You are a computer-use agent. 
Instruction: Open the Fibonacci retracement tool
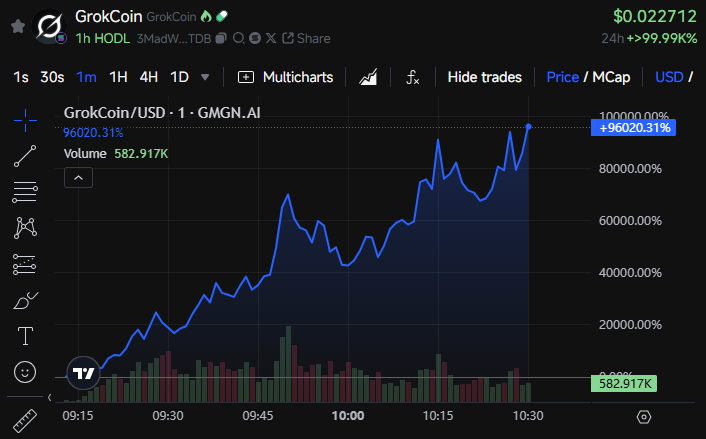pos(26,191)
